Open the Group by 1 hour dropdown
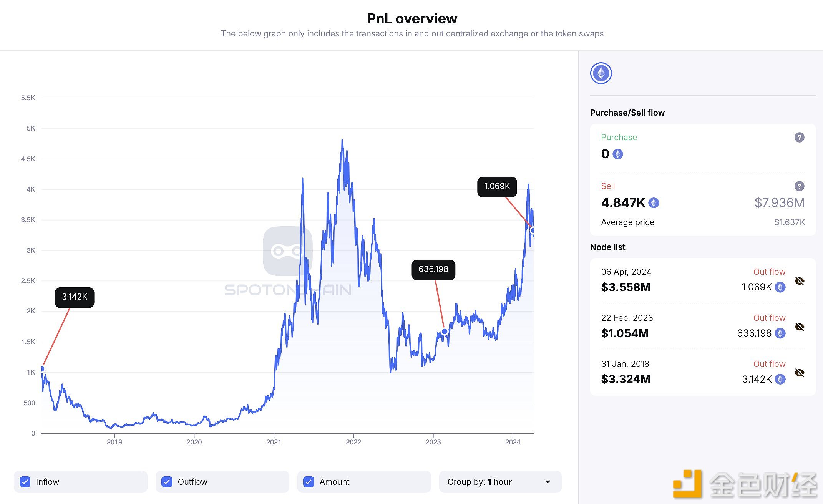 (500, 482)
